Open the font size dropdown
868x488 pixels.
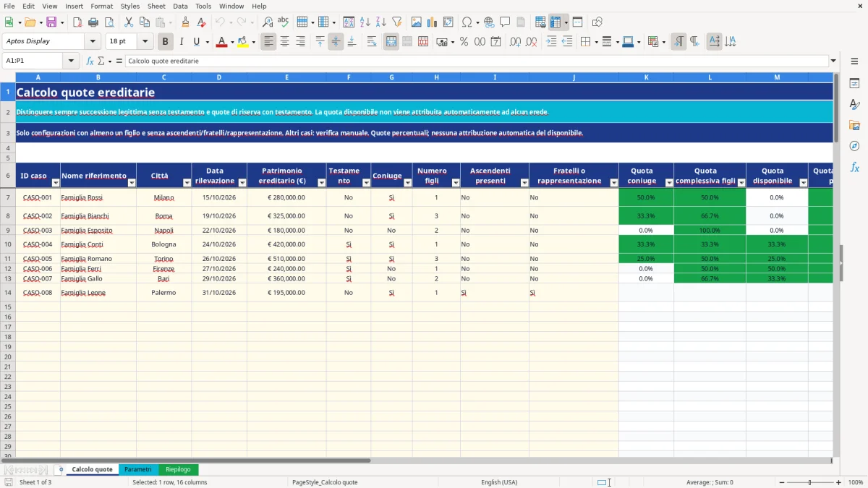pos(145,41)
